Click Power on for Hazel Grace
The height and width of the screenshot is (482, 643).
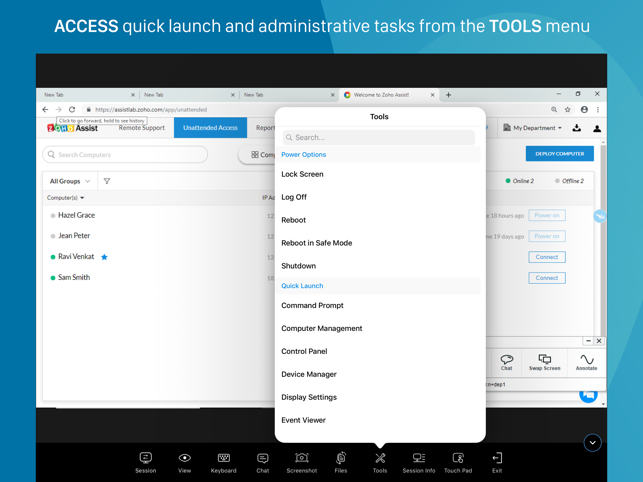point(547,215)
